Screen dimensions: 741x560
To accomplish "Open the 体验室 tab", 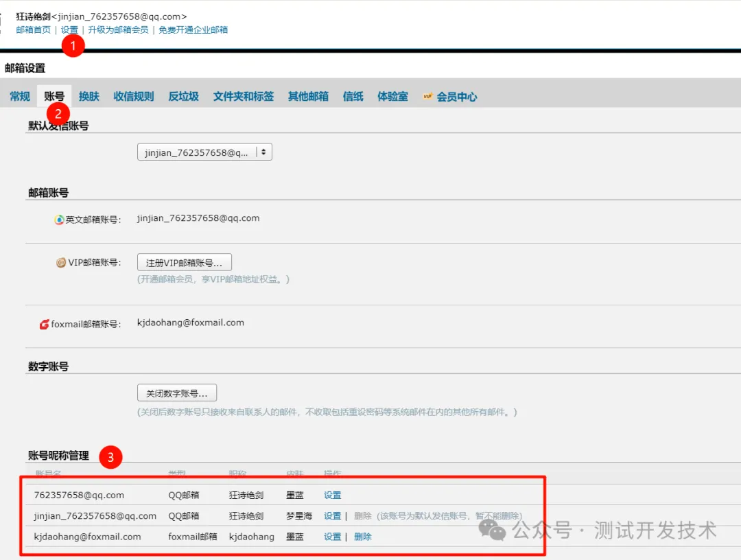I will [x=392, y=97].
